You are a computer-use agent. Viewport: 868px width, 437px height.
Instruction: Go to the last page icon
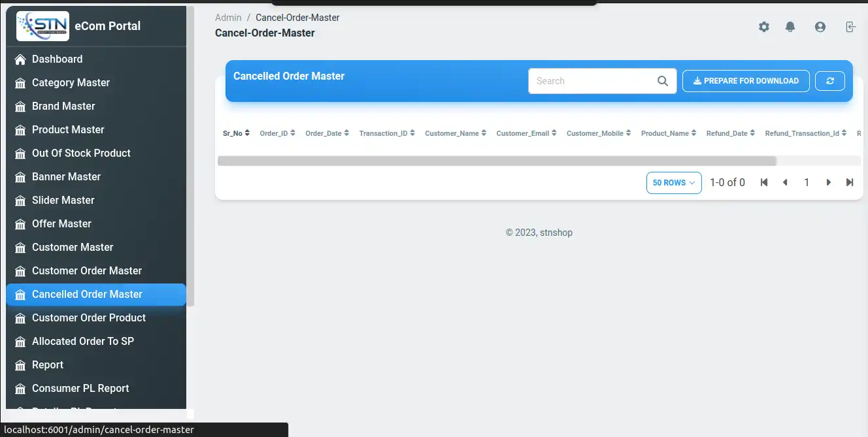tap(850, 183)
